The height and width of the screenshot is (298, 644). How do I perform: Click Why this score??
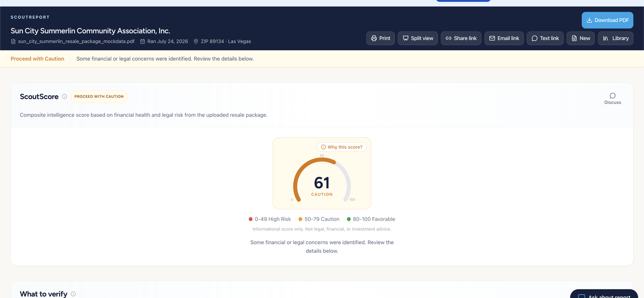click(342, 147)
